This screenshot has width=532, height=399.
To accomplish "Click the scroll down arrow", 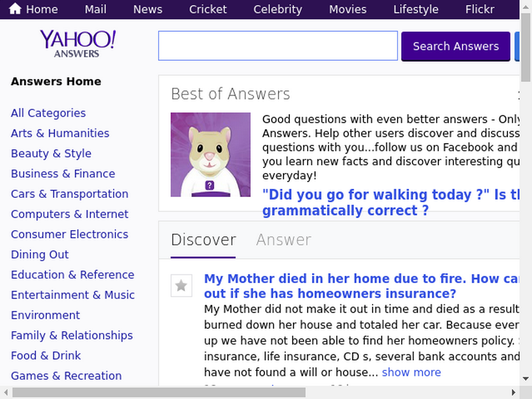I will pyautogui.click(x=526, y=379).
